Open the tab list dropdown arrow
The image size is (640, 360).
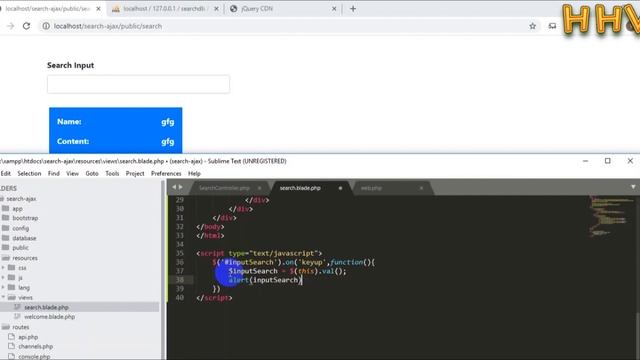click(x=633, y=187)
